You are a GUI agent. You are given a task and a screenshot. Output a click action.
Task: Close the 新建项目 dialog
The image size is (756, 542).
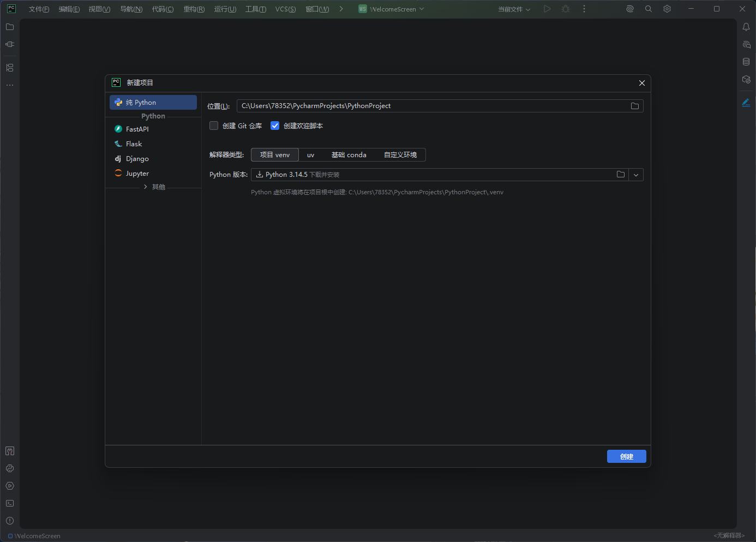pyautogui.click(x=642, y=83)
